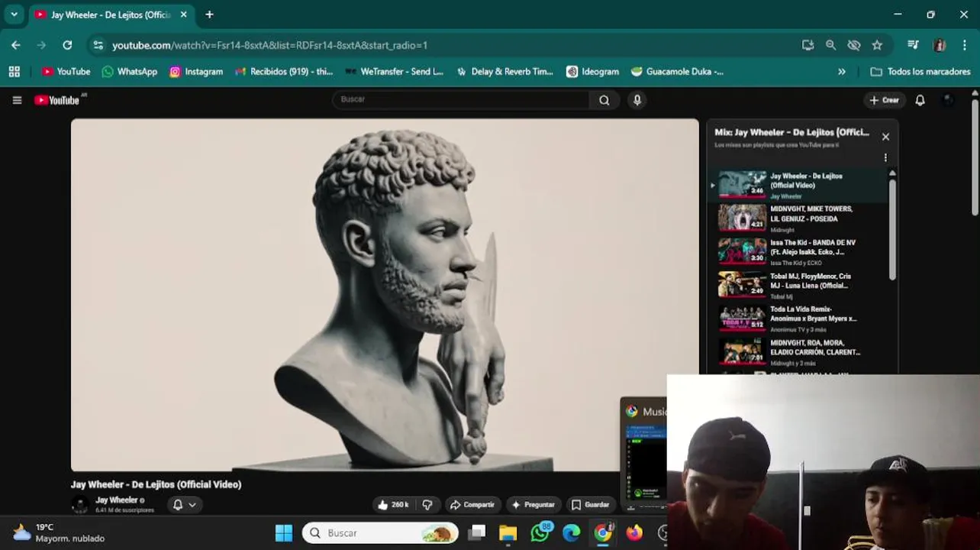The width and height of the screenshot is (980, 550).
Task: Open the Crear create menu
Action: (885, 100)
